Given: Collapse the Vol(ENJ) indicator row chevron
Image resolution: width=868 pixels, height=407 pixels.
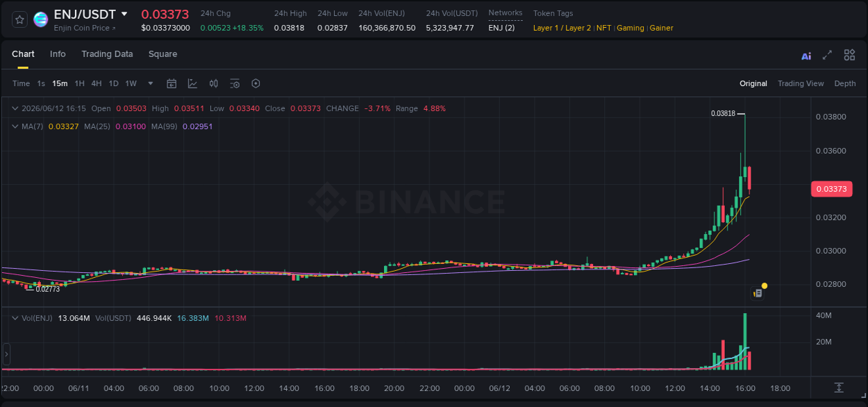Looking at the screenshot, I should [15, 318].
